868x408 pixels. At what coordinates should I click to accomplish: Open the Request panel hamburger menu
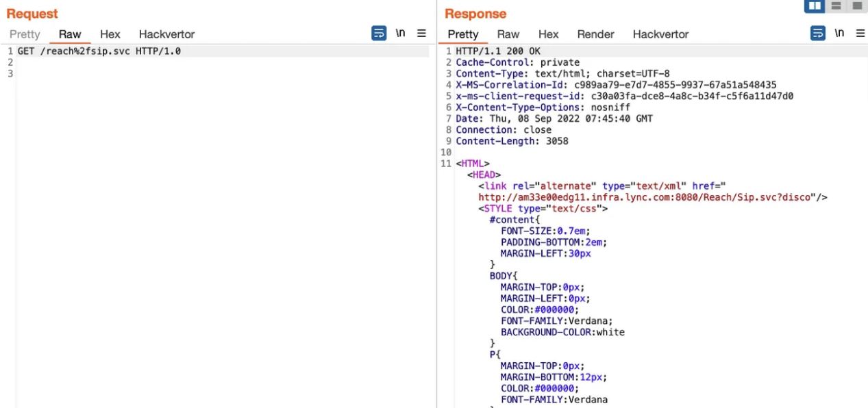[421, 34]
